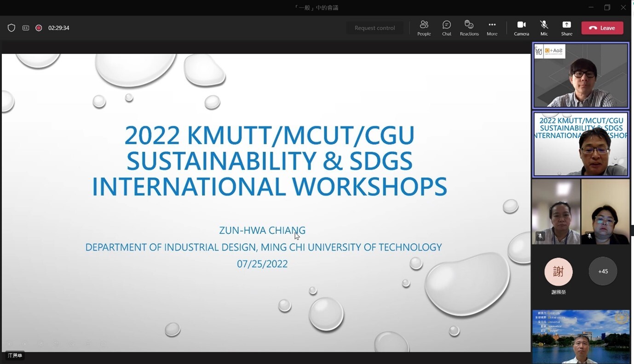Screen dimensions: 634x364
Task: Click the meeting timer 02:29:34
Action: 59,28
